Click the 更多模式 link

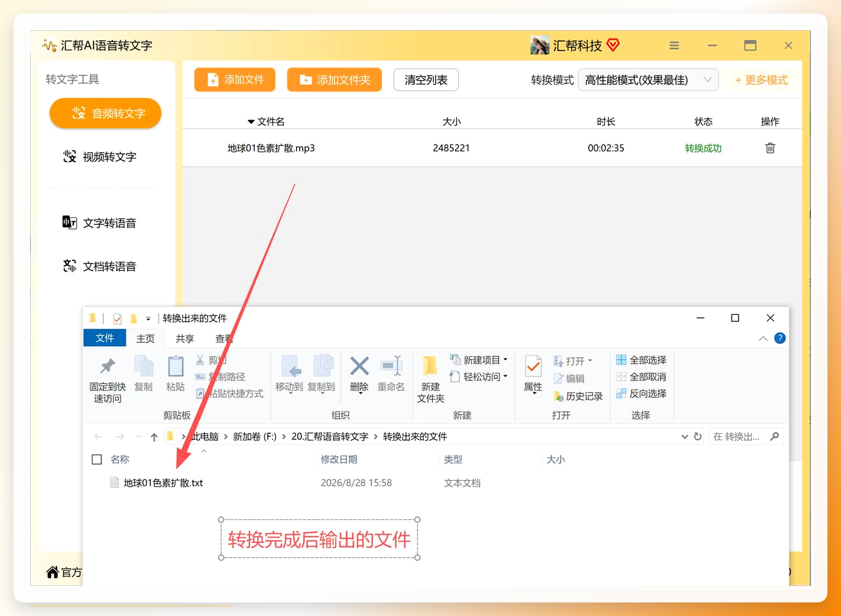pyautogui.click(x=761, y=80)
